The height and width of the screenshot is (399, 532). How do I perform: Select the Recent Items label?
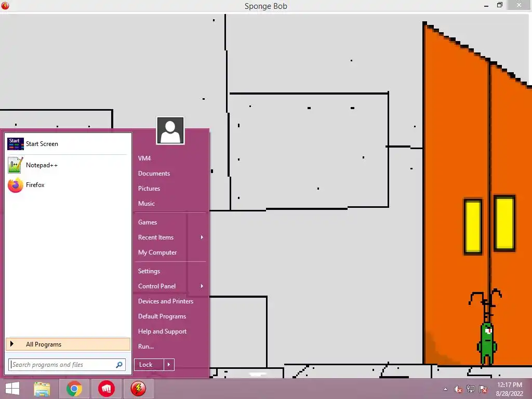(x=156, y=237)
